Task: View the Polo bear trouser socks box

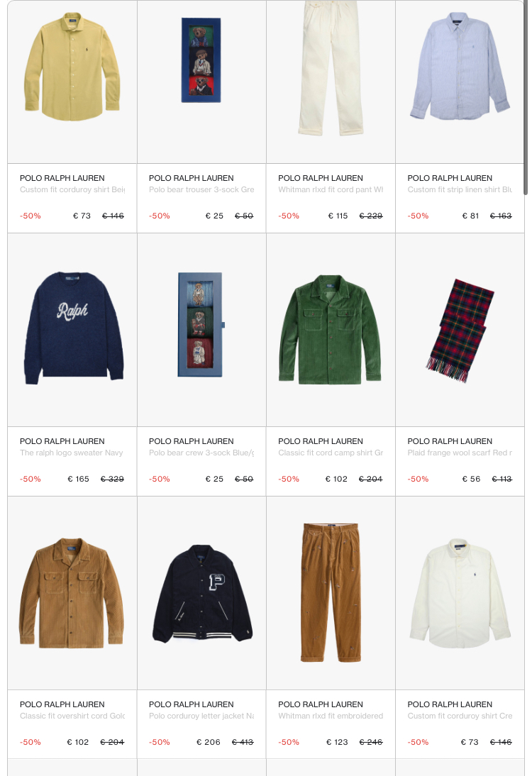Action: pos(201,60)
